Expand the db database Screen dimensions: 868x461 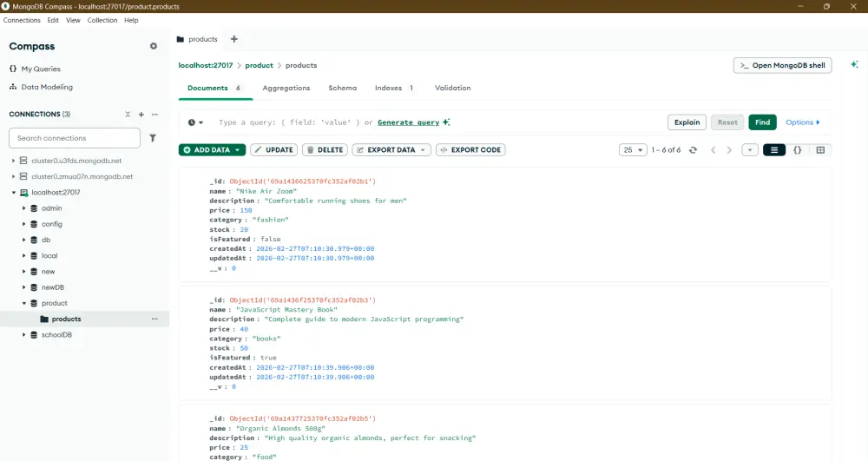23,240
